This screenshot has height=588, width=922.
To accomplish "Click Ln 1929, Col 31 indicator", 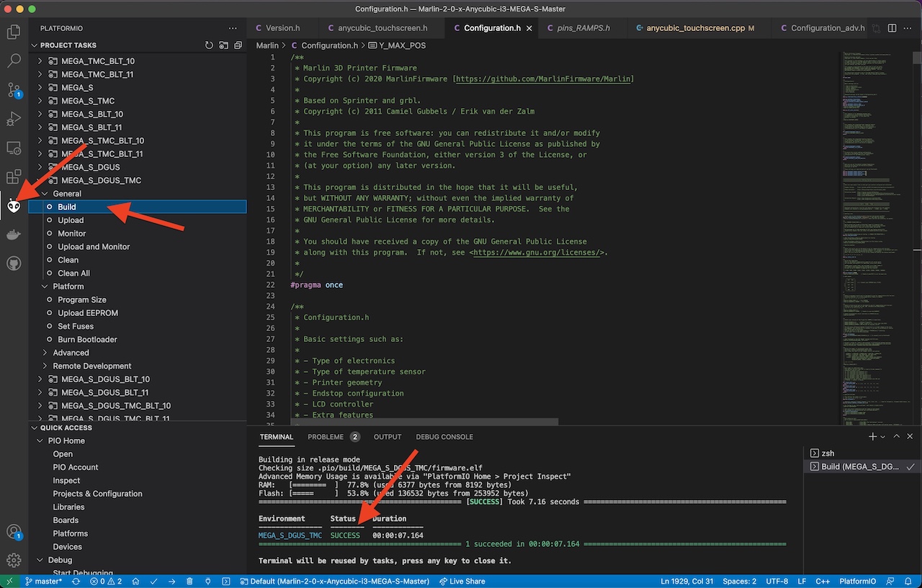I will pyautogui.click(x=687, y=581).
